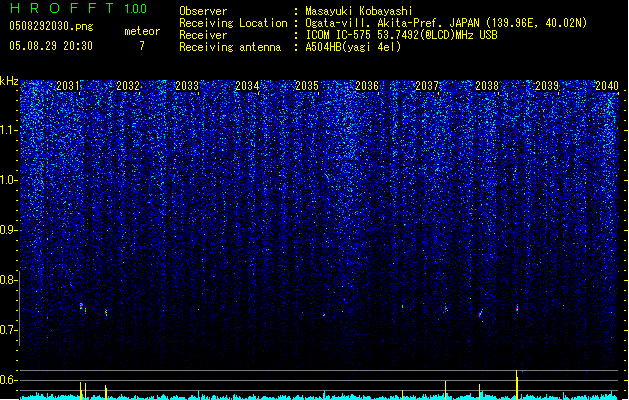Click the kHz axis unit label

[9, 81]
